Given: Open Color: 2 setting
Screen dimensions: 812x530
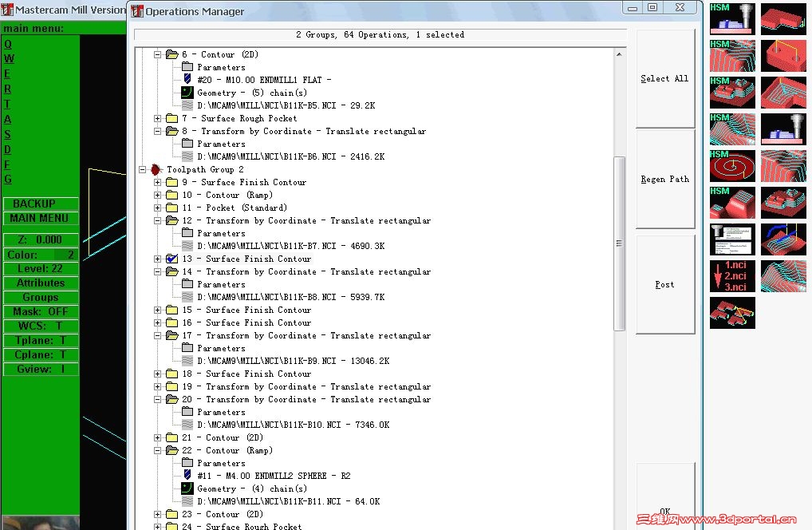Looking at the screenshot, I should coord(41,255).
